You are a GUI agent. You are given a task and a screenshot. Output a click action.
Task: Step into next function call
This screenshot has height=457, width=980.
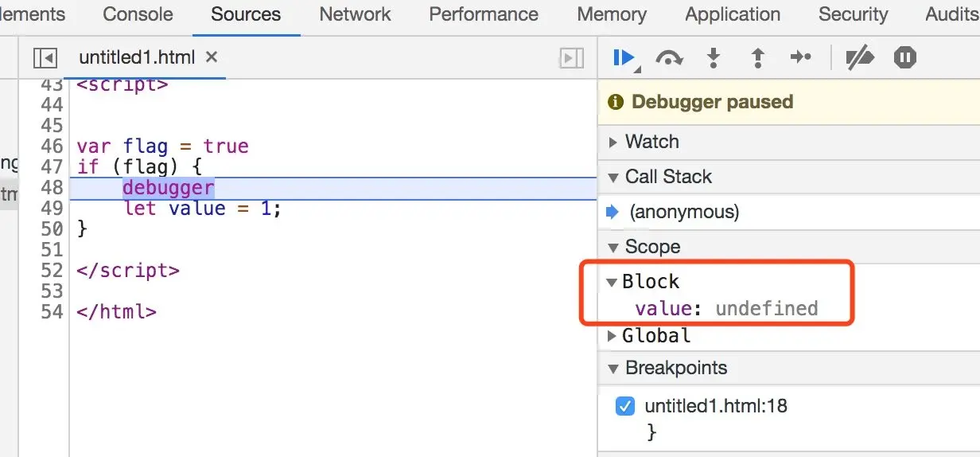coord(714,57)
